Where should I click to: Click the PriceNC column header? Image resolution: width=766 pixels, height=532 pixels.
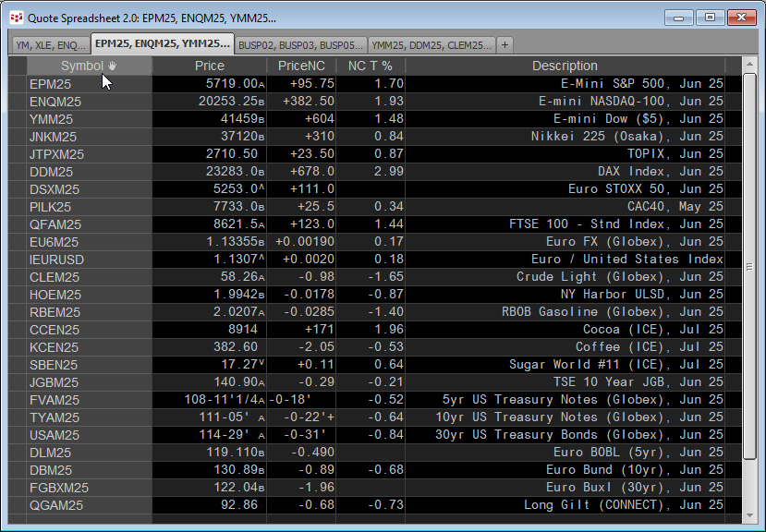click(301, 66)
